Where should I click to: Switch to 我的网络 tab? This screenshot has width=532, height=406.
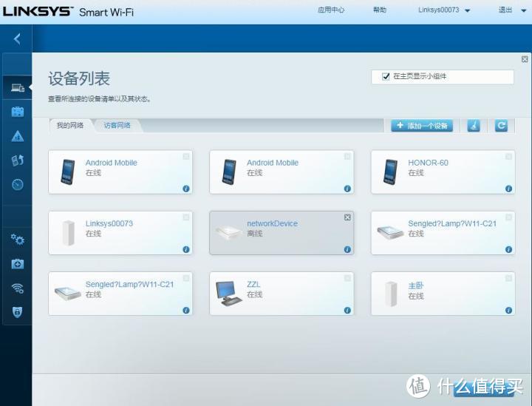70,126
